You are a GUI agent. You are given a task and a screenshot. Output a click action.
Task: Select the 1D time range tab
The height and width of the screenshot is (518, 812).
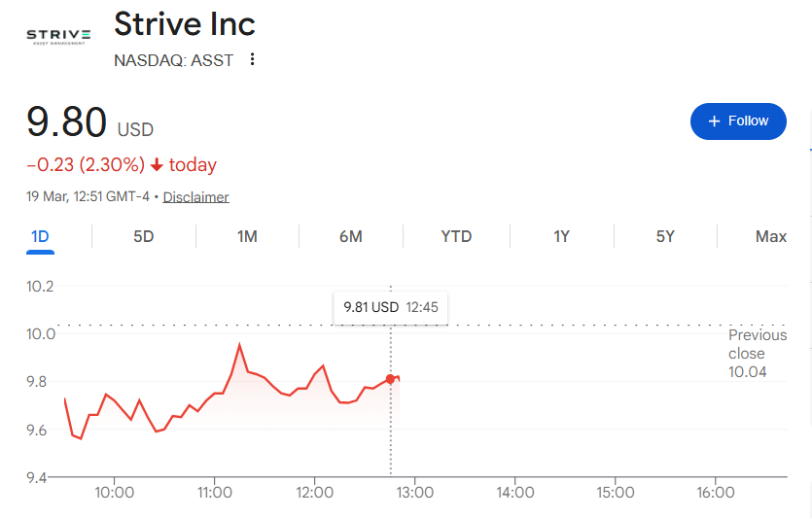(x=40, y=236)
